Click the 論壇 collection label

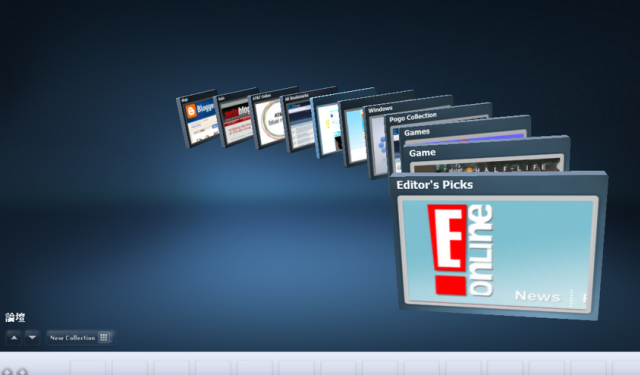point(15,317)
